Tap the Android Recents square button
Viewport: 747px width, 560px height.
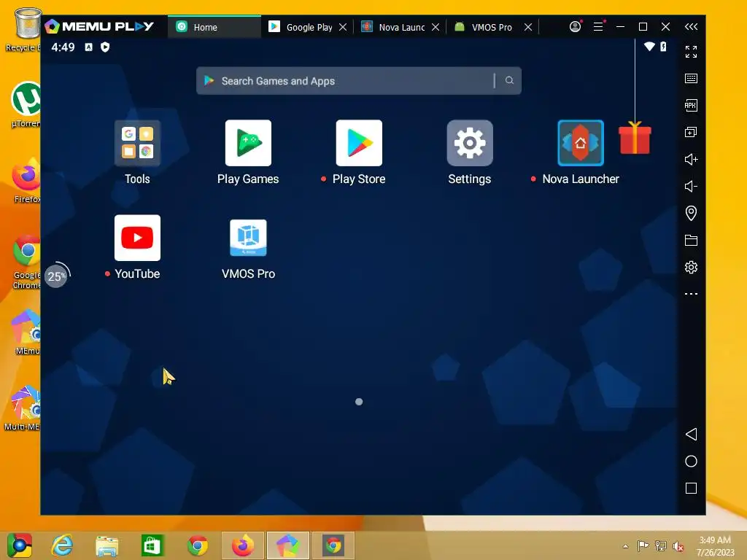pos(691,488)
